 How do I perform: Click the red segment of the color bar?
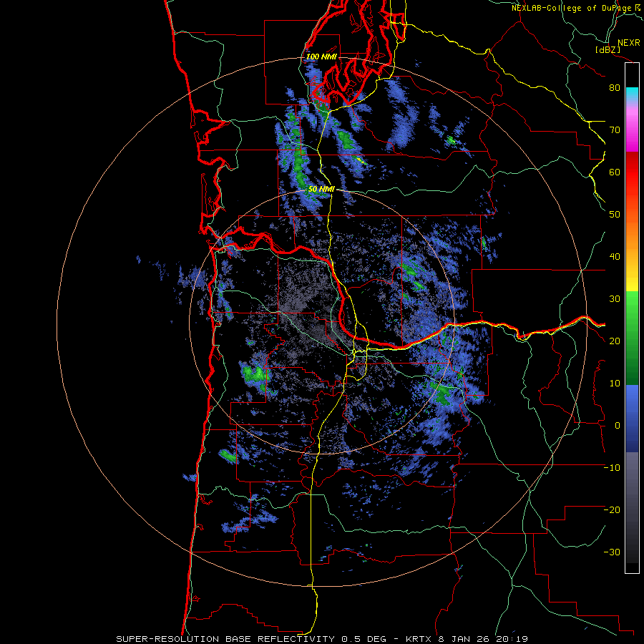click(x=632, y=172)
